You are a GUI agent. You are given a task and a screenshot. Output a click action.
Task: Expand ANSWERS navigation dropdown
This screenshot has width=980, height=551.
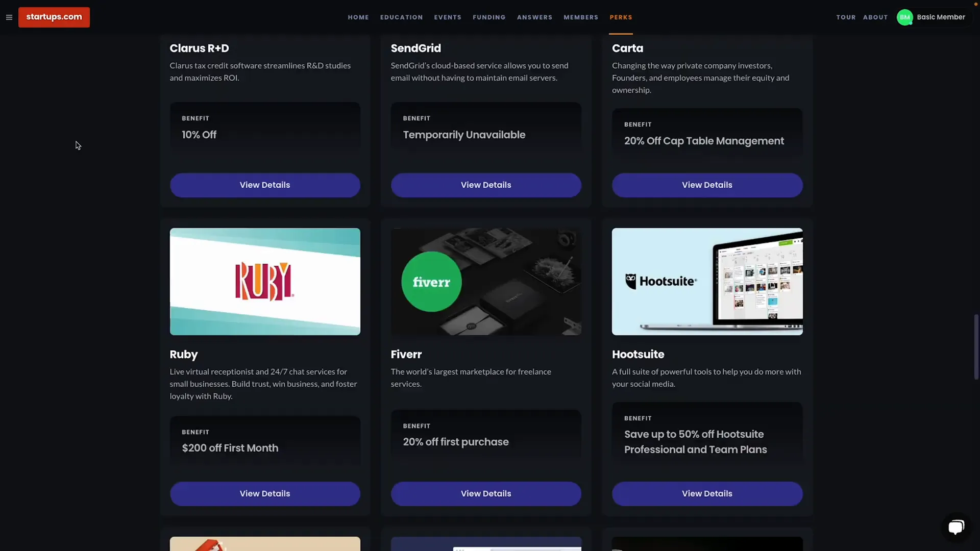point(534,17)
